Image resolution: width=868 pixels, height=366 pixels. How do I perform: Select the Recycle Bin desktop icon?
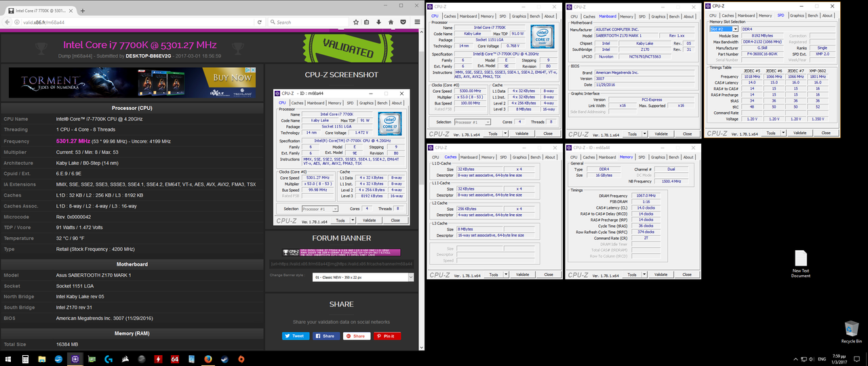point(851,331)
